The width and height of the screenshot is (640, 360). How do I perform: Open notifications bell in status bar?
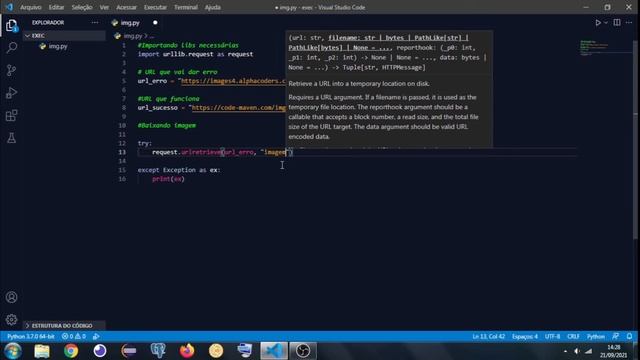click(629, 336)
